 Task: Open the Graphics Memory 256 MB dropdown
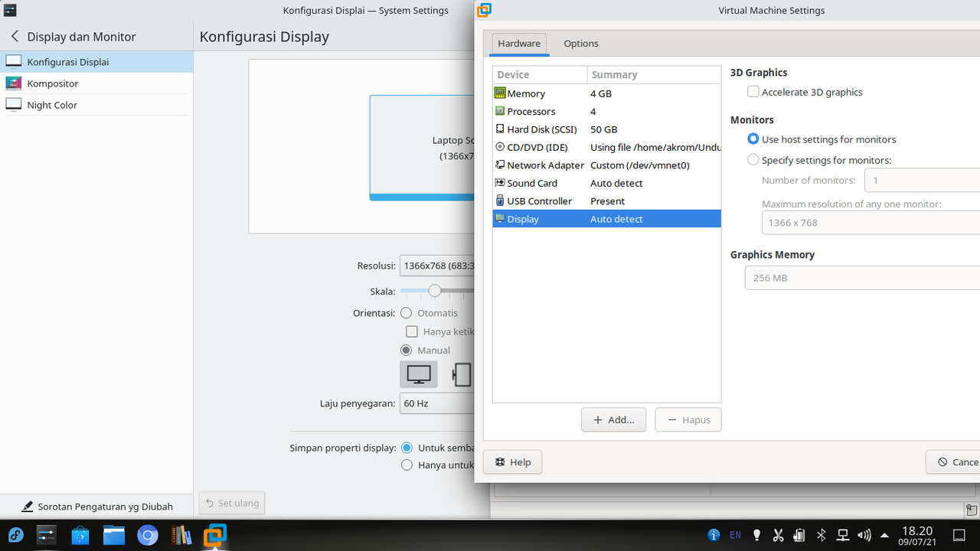pyautogui.click(x=862, y=278)
